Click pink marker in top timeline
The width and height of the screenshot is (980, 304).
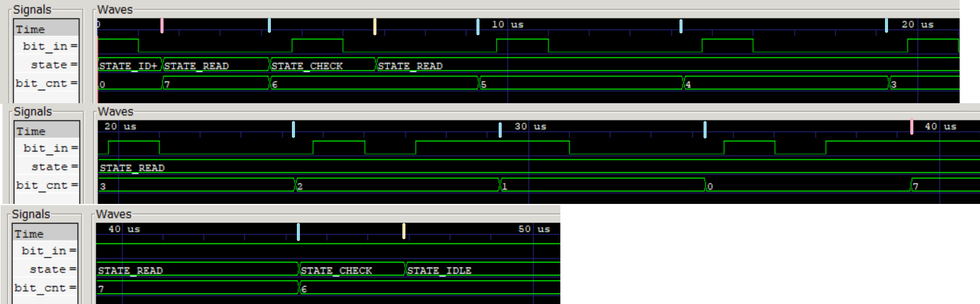click(x=162, y=25)
